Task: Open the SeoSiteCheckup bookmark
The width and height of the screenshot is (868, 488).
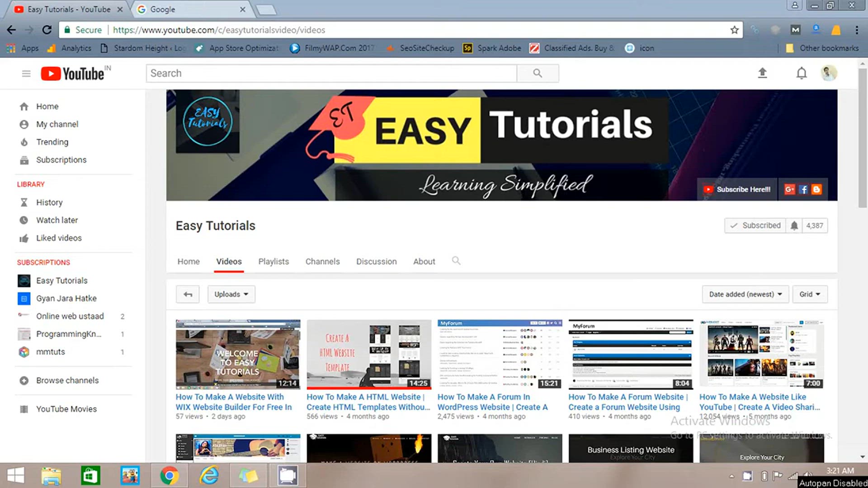Action: point(420,48)
